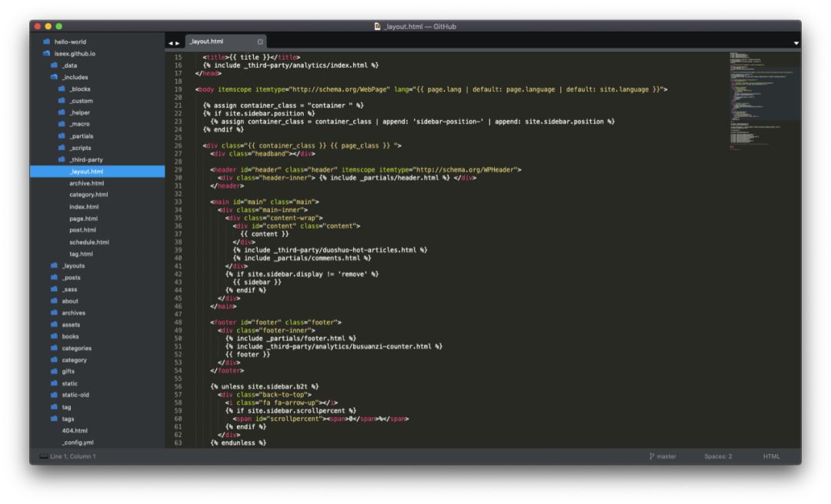
Task: Click the document icon in the title bar
Action: [377, 26]
